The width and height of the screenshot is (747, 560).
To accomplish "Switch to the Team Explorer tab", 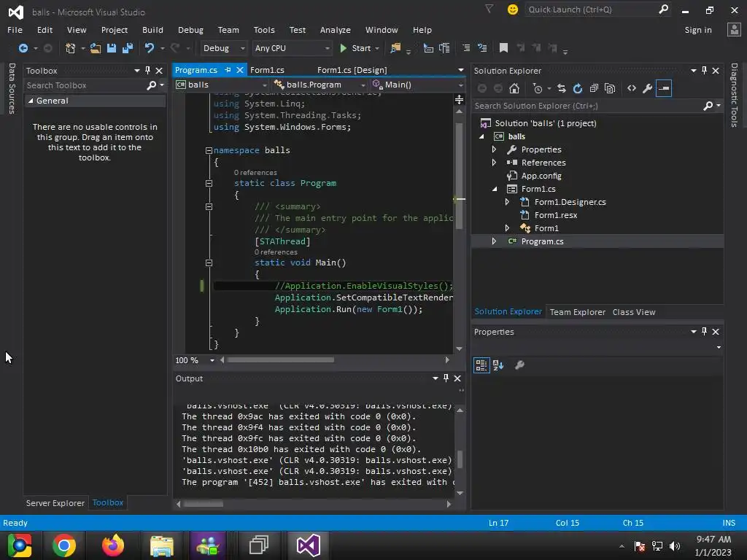I will [x=578, y=312].
